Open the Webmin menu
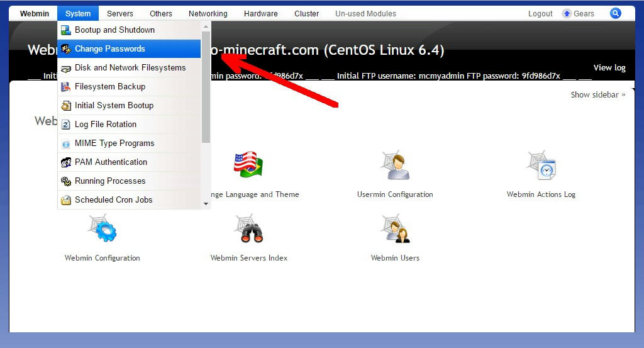Image resolution: width=644 pixels, height=348 pixels. click(35, 14)
